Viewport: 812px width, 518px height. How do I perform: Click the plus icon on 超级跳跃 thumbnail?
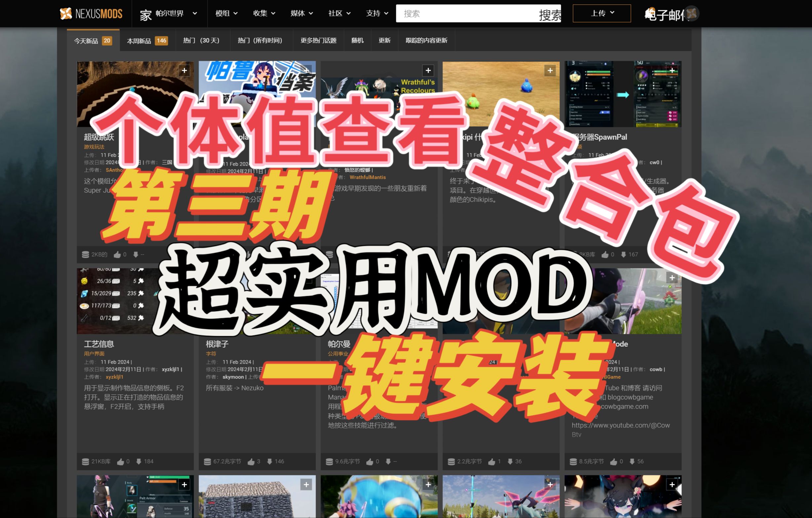[x=184, y=70]
